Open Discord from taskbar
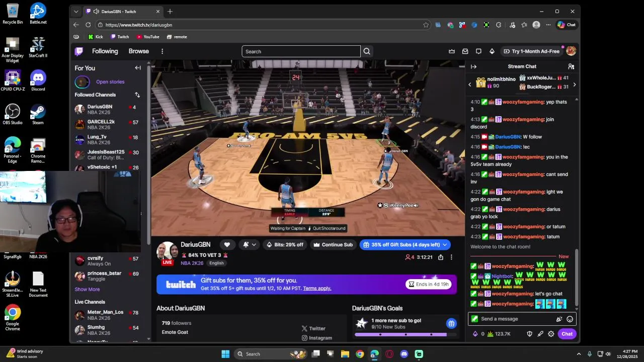This screenshot has width=644, height=362. [404, 354]
